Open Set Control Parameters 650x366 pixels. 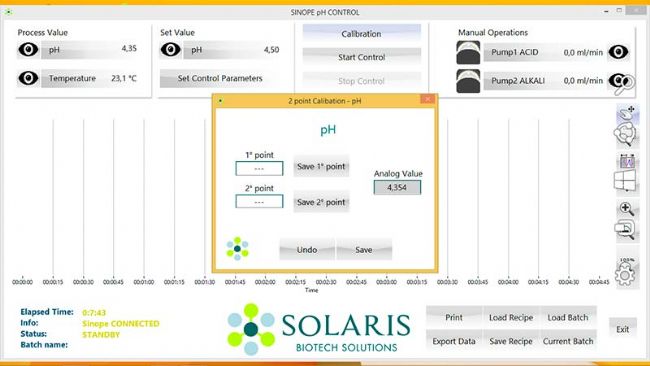click(220, 78)
